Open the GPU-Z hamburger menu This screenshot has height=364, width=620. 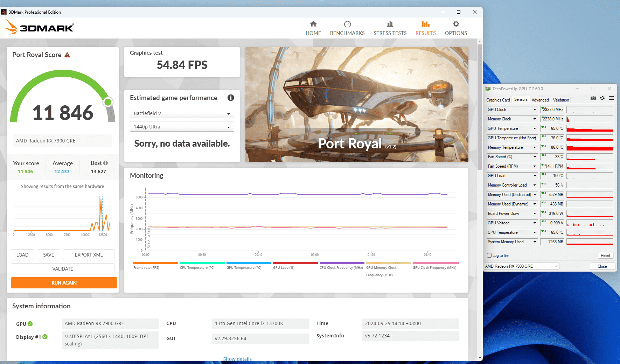tap(611, 98)
